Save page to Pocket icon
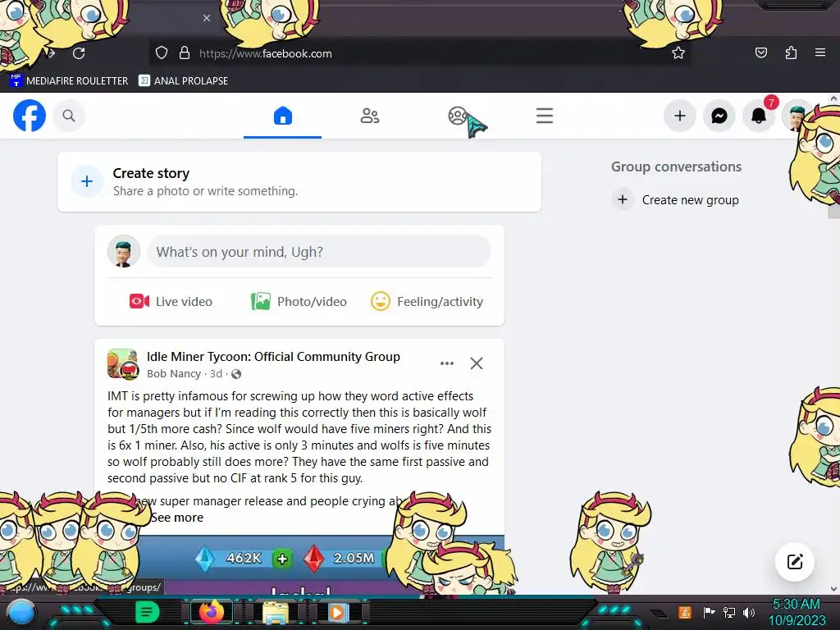The width and height of the screenshot is (840, 630). click(760, 52)
